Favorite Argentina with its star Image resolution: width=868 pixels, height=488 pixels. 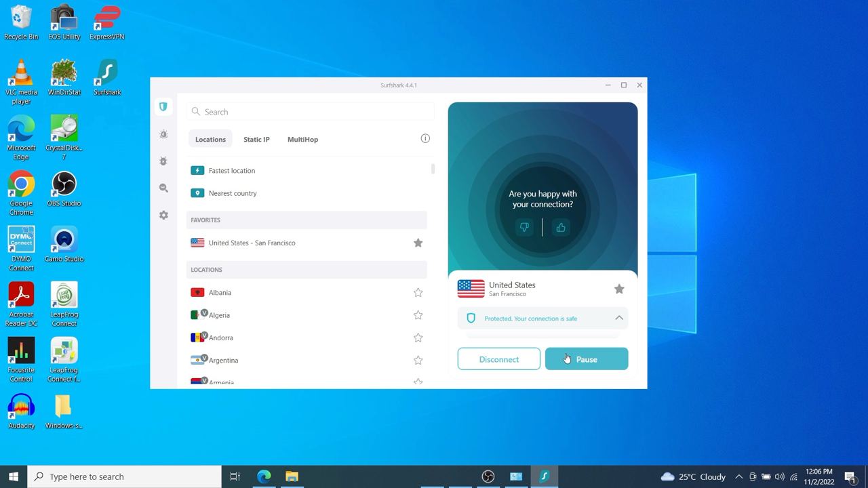coord(418,360)
